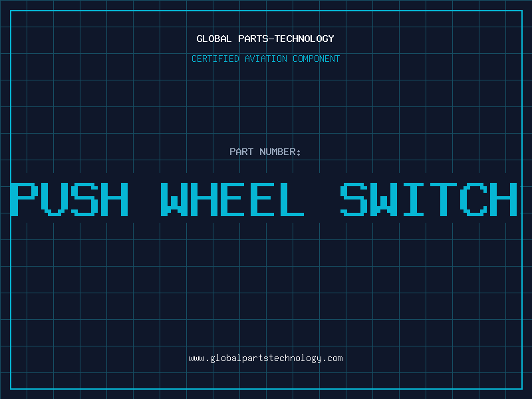The height and width of the screenshot is (399, 532).
Task: Open the www.globalpartstechnology.com link
Action: click(265, 358)
